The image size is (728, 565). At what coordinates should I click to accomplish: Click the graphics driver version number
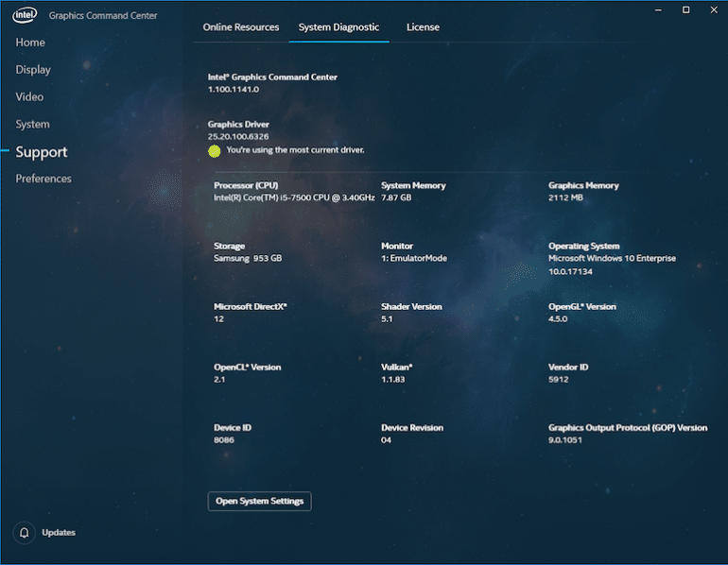tap(238, 136)
